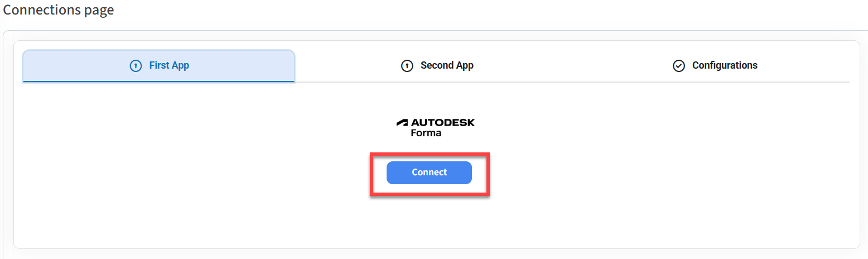Click the tick icon left of Configurations
This screenshot has height=259, width=868.
[x=678, y=66]
